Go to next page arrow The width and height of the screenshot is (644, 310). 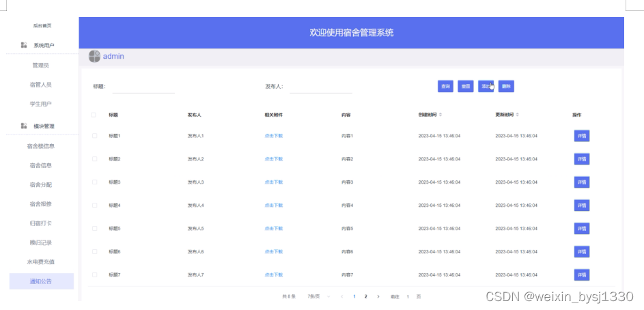coord(378,296)
